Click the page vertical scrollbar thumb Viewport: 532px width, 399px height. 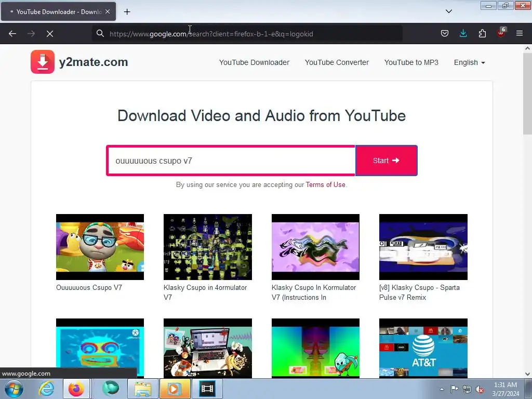coord(527,94)
